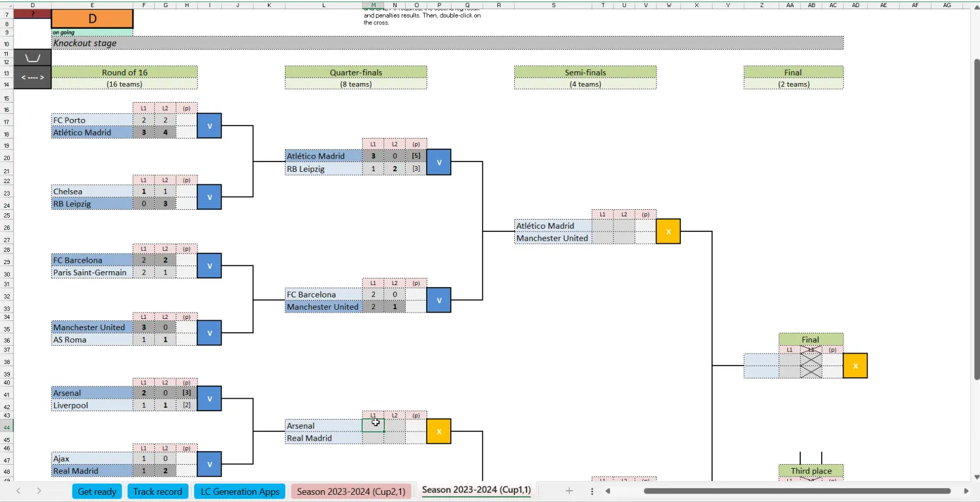Select Manchester United L2 semi-final score cell

[x=624, y=238]
